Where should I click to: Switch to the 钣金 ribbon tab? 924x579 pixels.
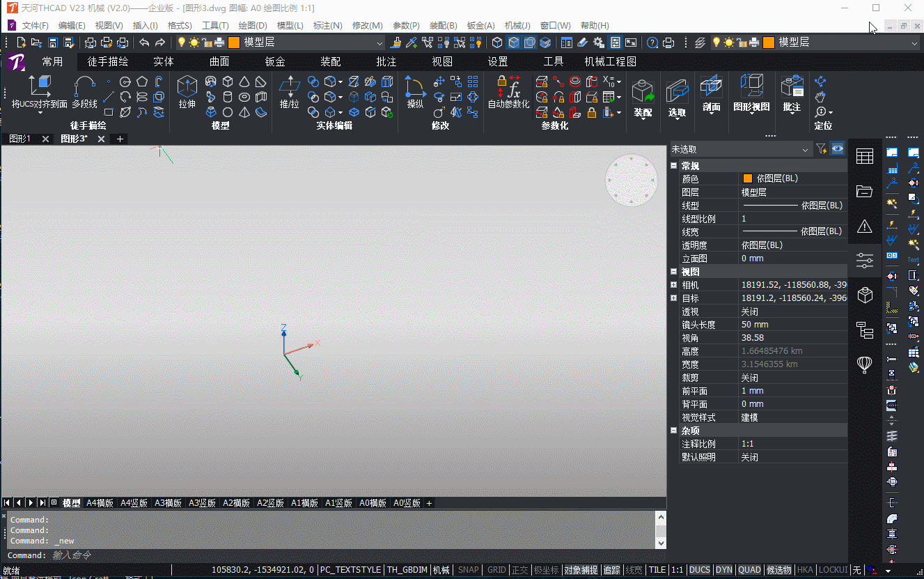(275, 62)
